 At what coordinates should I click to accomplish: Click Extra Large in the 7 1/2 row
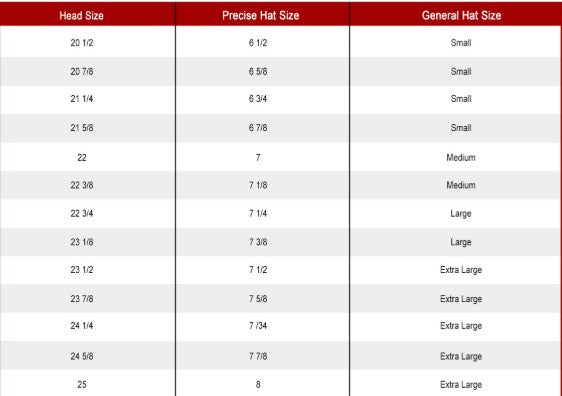coord(461,270)
